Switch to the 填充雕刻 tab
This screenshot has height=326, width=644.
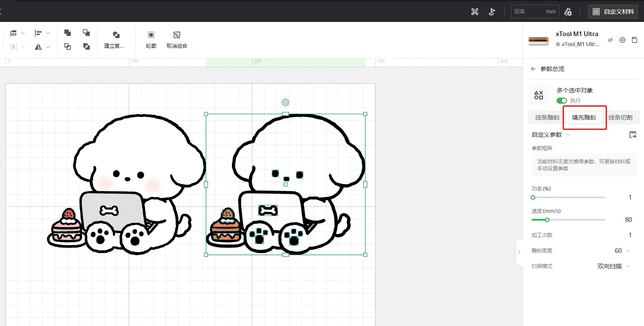[x=584, y=117]
